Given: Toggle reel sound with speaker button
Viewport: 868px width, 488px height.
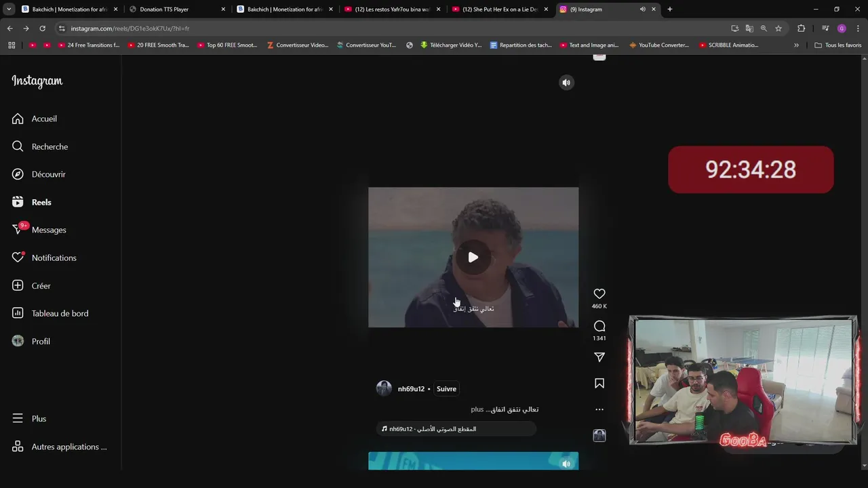Looking at the screenshot, I should coord(566,83).
